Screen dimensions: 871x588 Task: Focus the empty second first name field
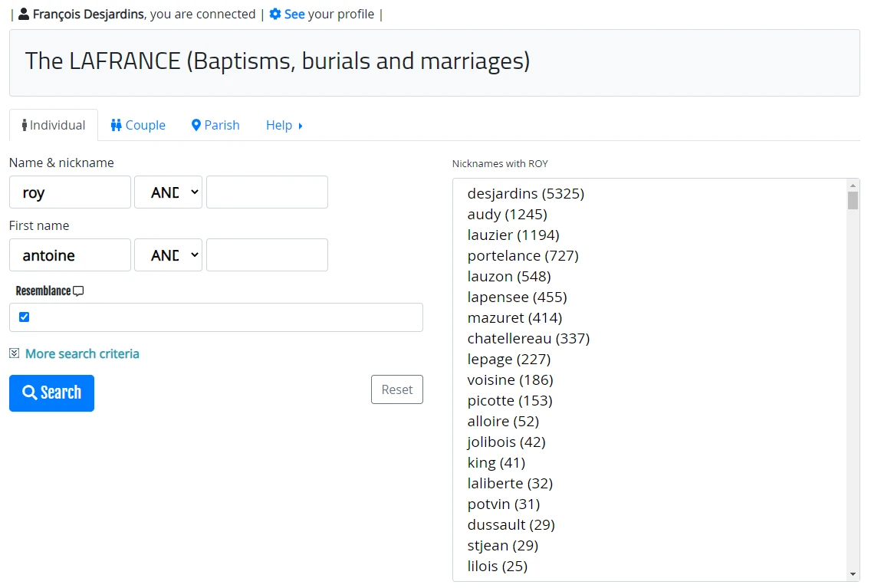267,255
